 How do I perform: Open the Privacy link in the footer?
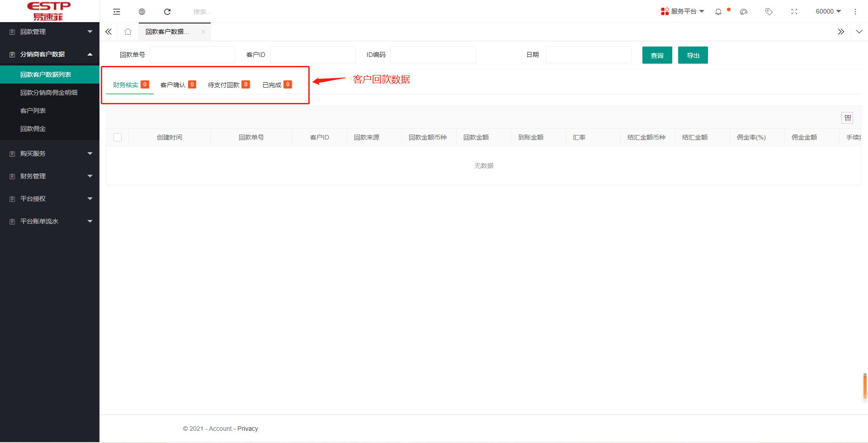247,429
